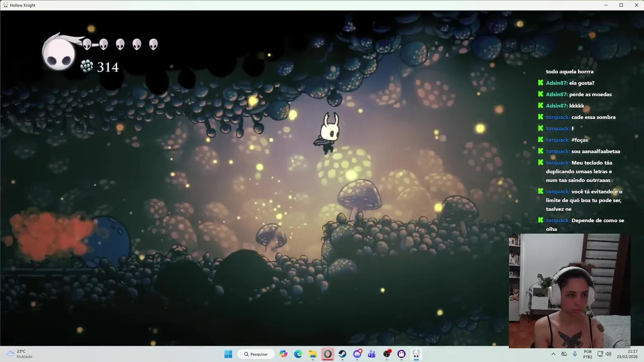
Task: Click chat message 'Depende de como se olha'
Action: 585,225
